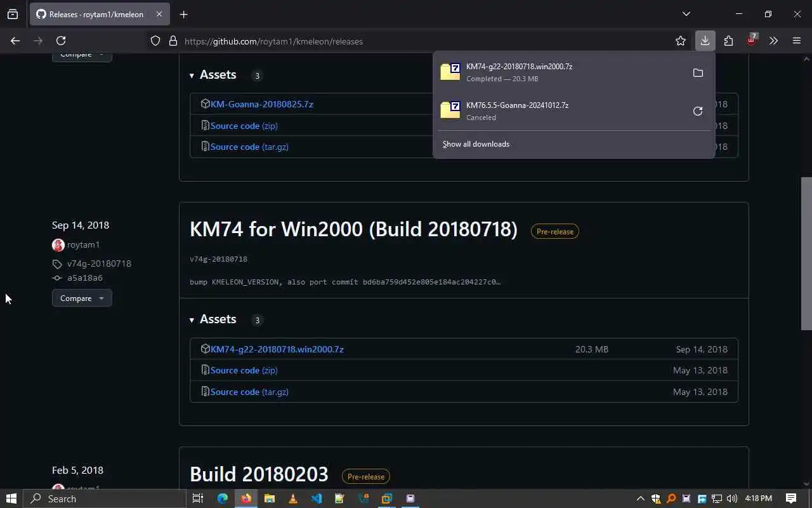
Task: Show hidden system tray icons
Action: (x=640, y=498)
